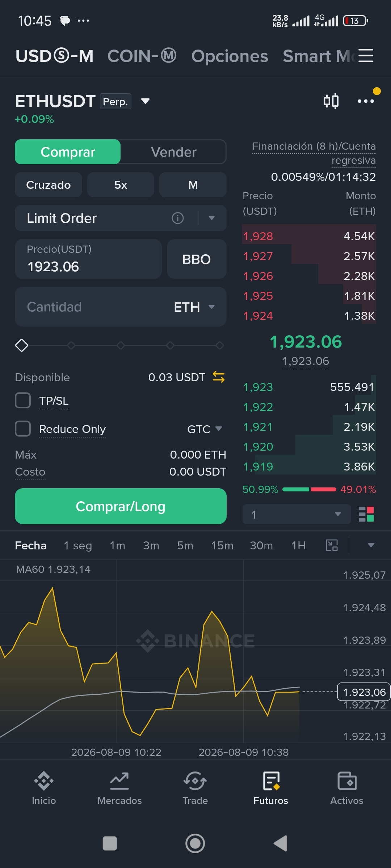This screenshot has width=391, height=868.
Task: Tap the BBO price button
Action: tap(197, 259)
